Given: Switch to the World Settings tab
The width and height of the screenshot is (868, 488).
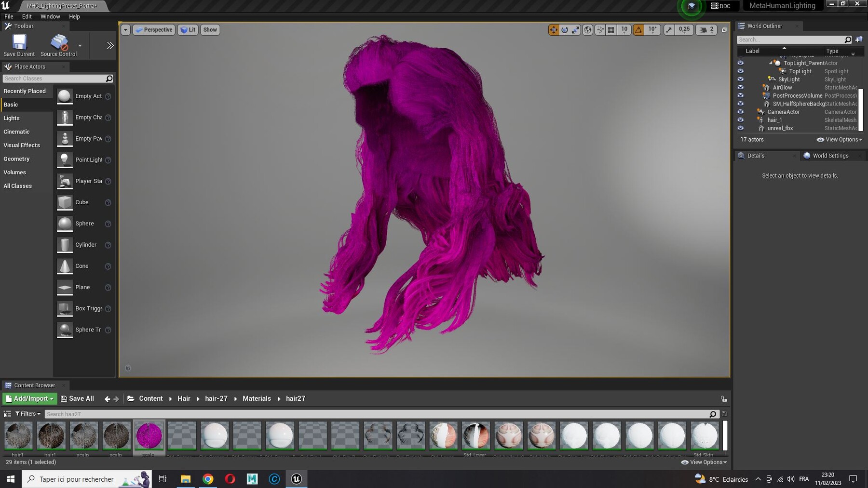Looking at the screenshot, I should tap(830, 156).
